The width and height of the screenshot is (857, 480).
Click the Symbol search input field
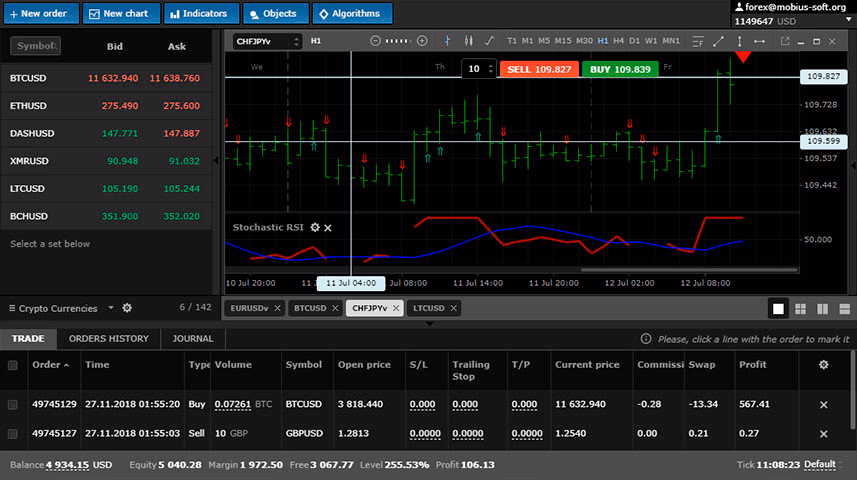(x=36, y=46)
